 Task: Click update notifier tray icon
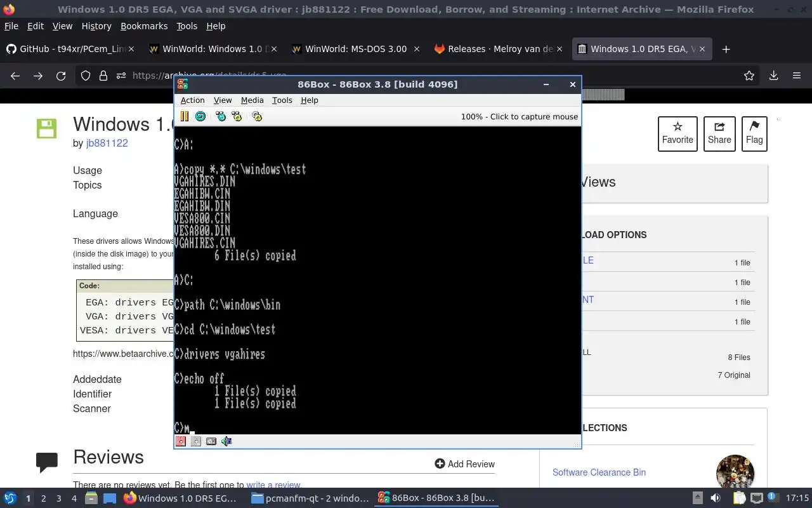[x=773, y=498]
